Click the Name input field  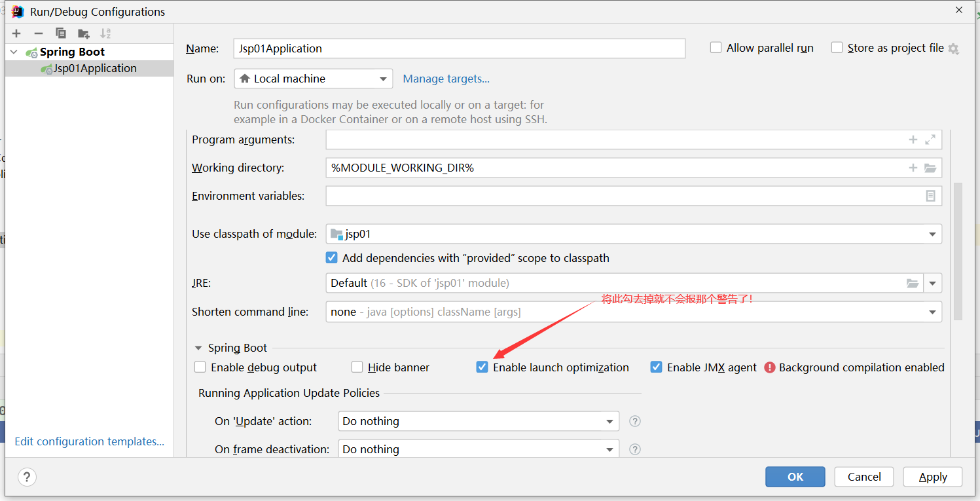click(x=460, y=48)
